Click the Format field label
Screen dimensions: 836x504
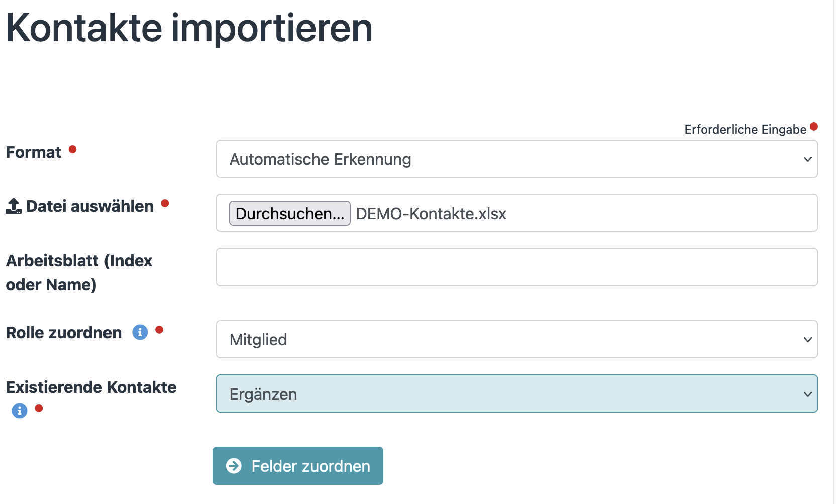tap(34, 152)
